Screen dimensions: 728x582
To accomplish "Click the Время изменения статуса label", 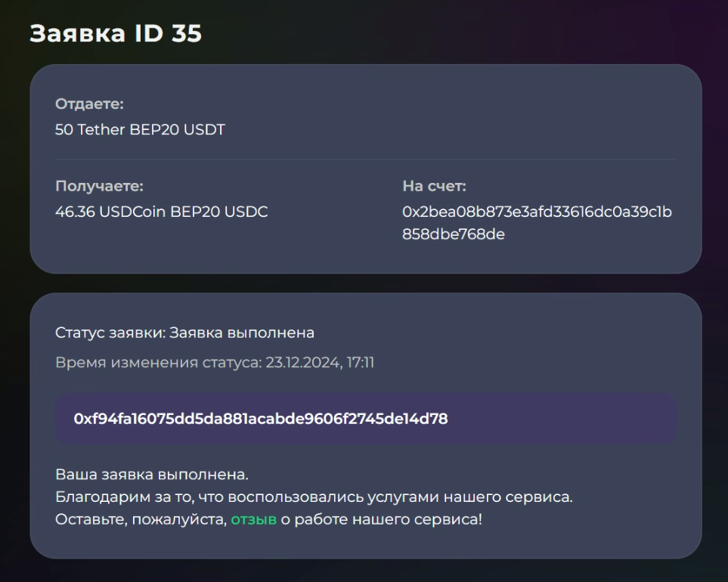I will 158,362.
